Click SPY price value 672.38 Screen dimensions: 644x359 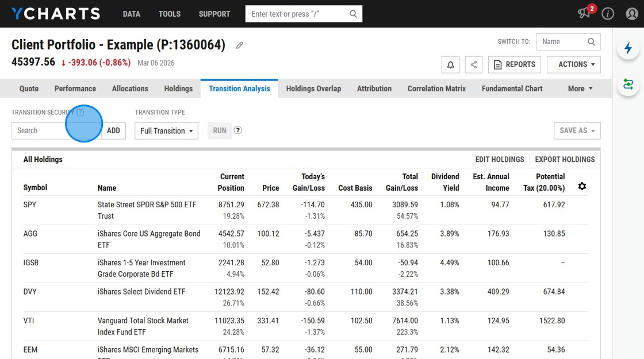(268, 204)
